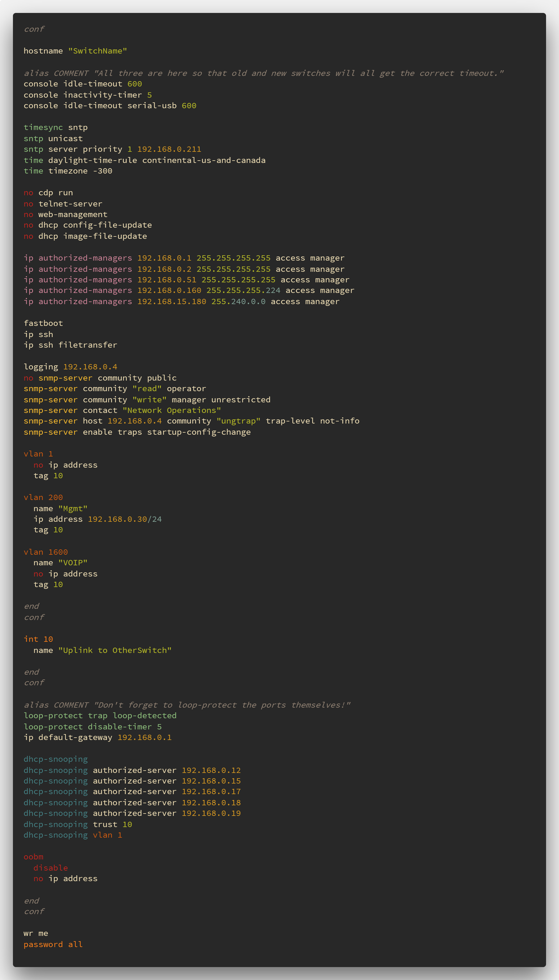Click dhcp-snooping authorized-server 192.168.0.18 line
Screen dimensions: 559x980
132,803
